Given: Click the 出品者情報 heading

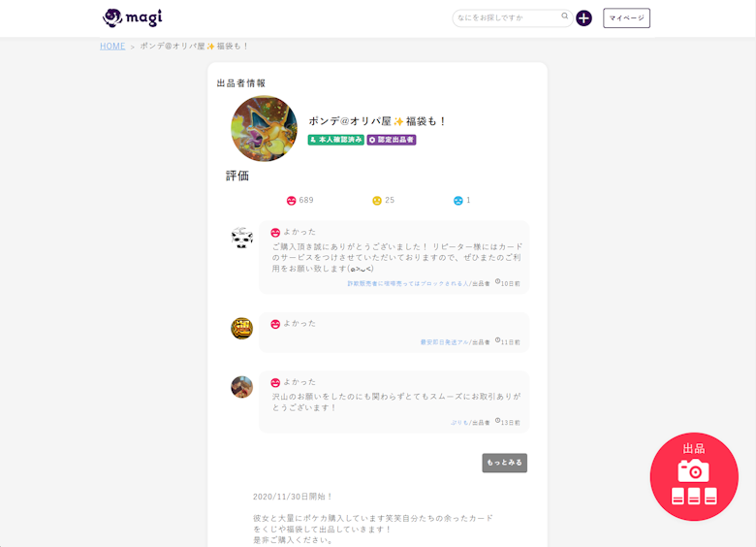Looking at the screenshot, I should pyautogui.click(x=241, y=83).
